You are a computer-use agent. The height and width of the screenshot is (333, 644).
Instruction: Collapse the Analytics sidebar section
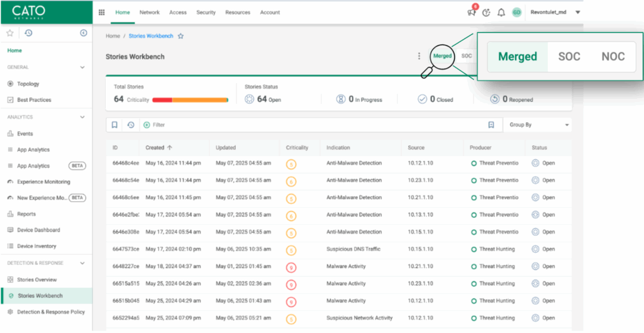coord(82,117)
